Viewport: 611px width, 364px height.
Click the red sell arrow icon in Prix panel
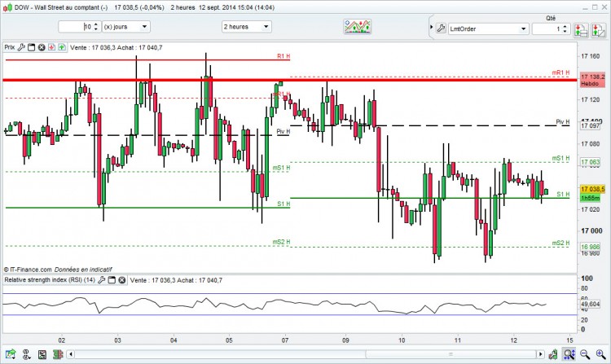pyautogui.click(x=52, y=47)
